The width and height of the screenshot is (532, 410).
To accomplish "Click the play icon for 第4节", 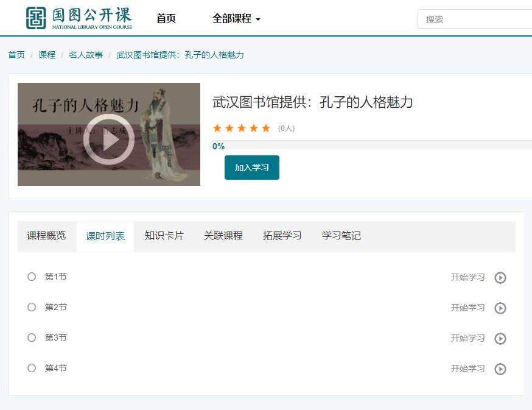I will (500, 369).
